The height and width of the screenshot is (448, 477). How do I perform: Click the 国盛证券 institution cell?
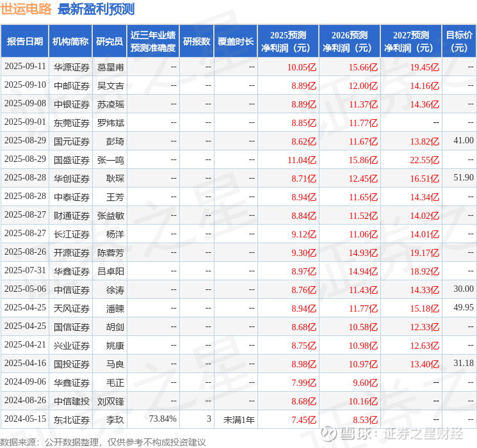tap(72, 160)
